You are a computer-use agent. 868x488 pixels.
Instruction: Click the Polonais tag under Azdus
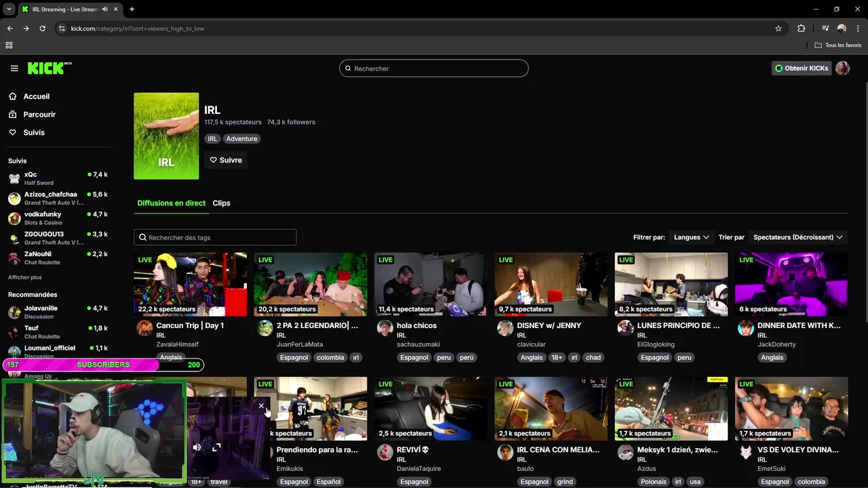654,482
